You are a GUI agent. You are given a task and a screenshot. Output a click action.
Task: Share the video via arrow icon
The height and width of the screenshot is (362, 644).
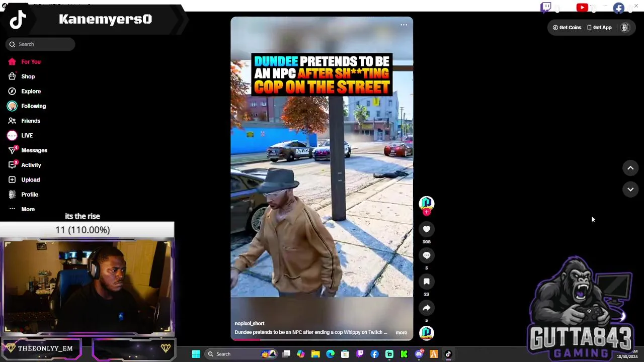click(427, 308)
